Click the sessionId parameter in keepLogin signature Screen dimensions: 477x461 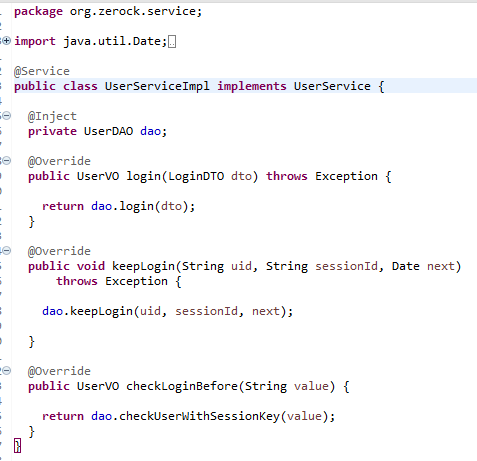pyautogui.click(x=347, y=266)
